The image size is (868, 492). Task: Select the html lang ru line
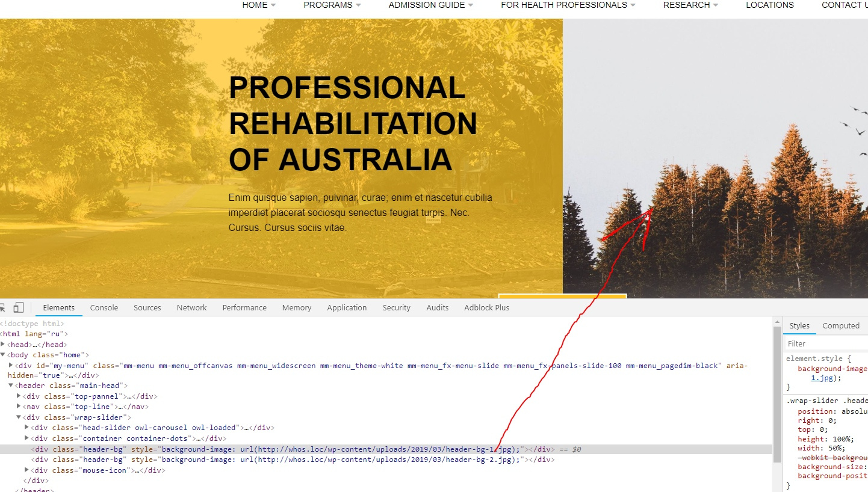[34, 334]
